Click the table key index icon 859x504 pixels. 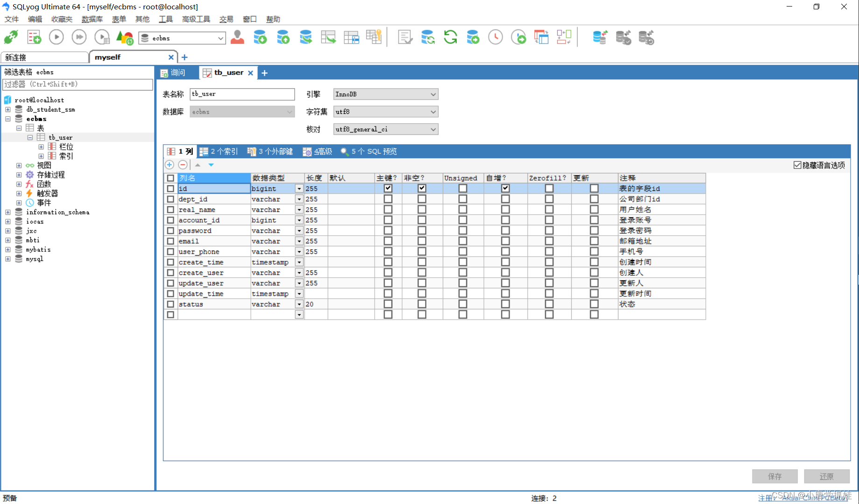(374, 37)
